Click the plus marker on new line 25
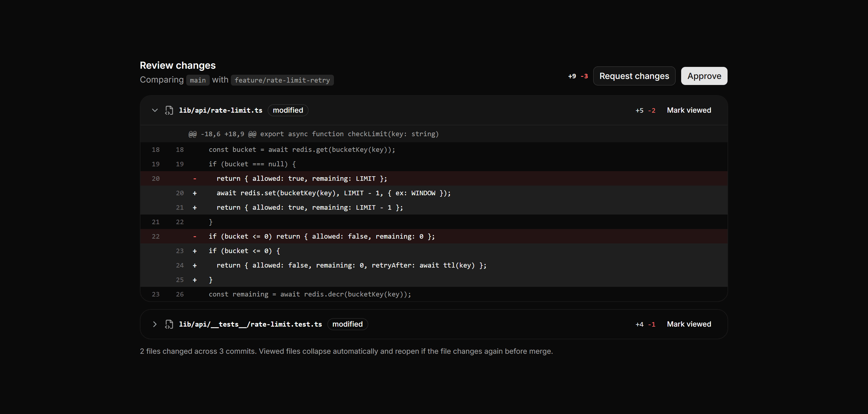The image size is (868, 414). [x=195, y=280]
